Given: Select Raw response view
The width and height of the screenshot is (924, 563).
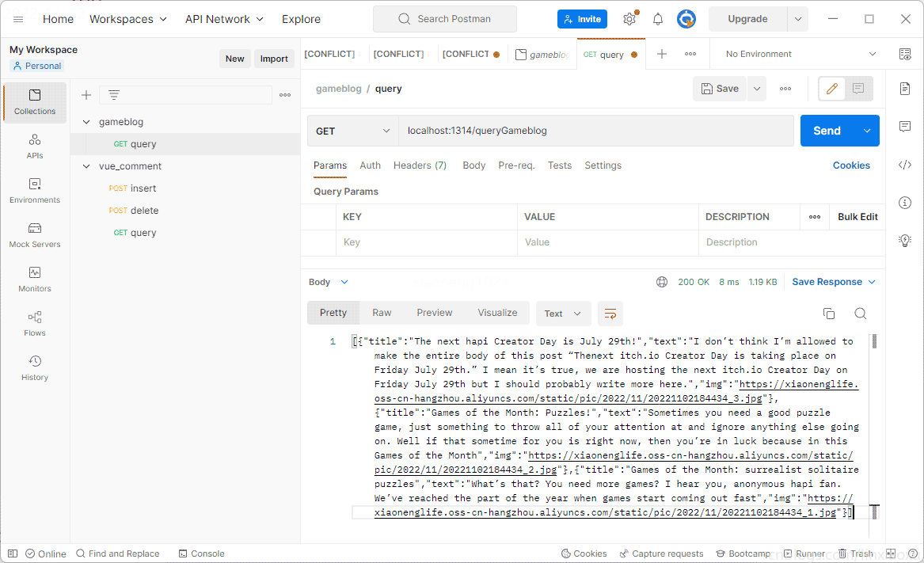Looking at the screenshot, I should coord(382,313).
